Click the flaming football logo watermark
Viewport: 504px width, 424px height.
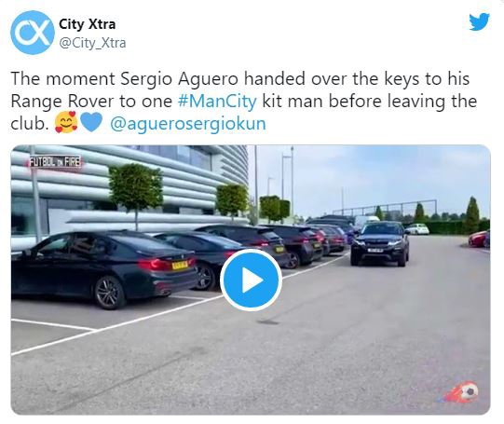click(460, 392)
